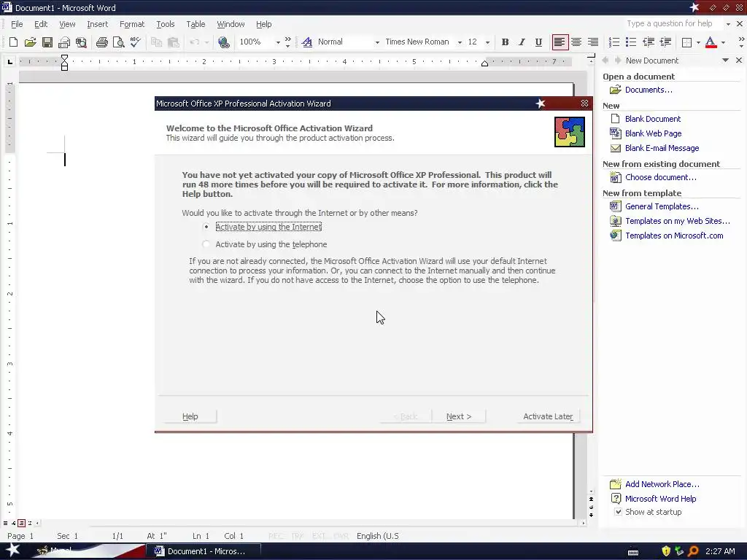Image resolution: width=747 pixels, height=560 pixels.
Task: Select Activate by using the telephone radio
Action: [x=206, y=244]
